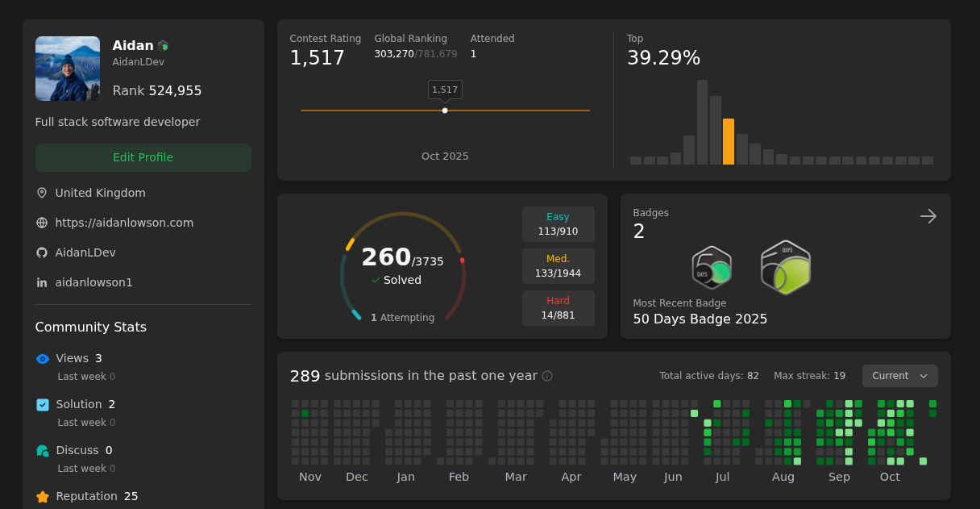The width and height of the screenshot is (980, 509).
Task: Click the Discuss speech bubble icon
Action: click(42, 450)
